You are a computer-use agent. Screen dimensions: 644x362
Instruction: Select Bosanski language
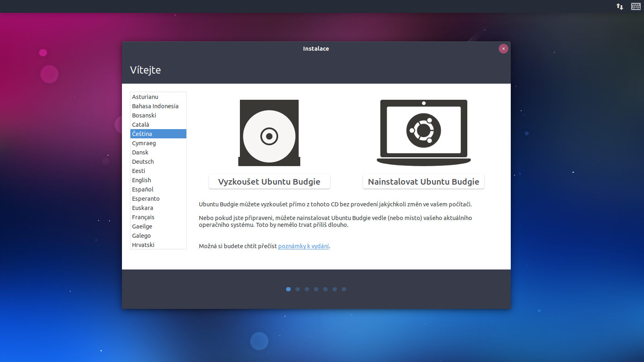pyautogui.click(x=158, y=115)
